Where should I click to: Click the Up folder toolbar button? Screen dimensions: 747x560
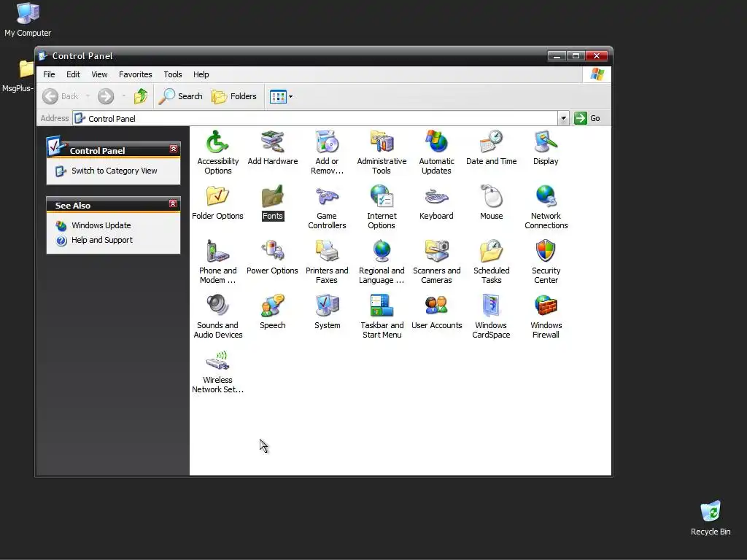tap(141, 96)
